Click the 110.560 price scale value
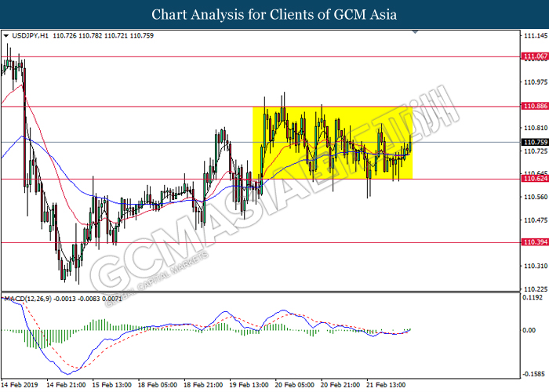 pyautogui.click(x=536, y=197)
